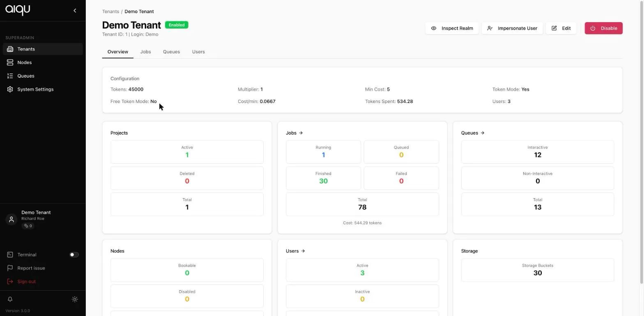
Task: Click the Non-Interactive queues tile
Action: [538, 178]
